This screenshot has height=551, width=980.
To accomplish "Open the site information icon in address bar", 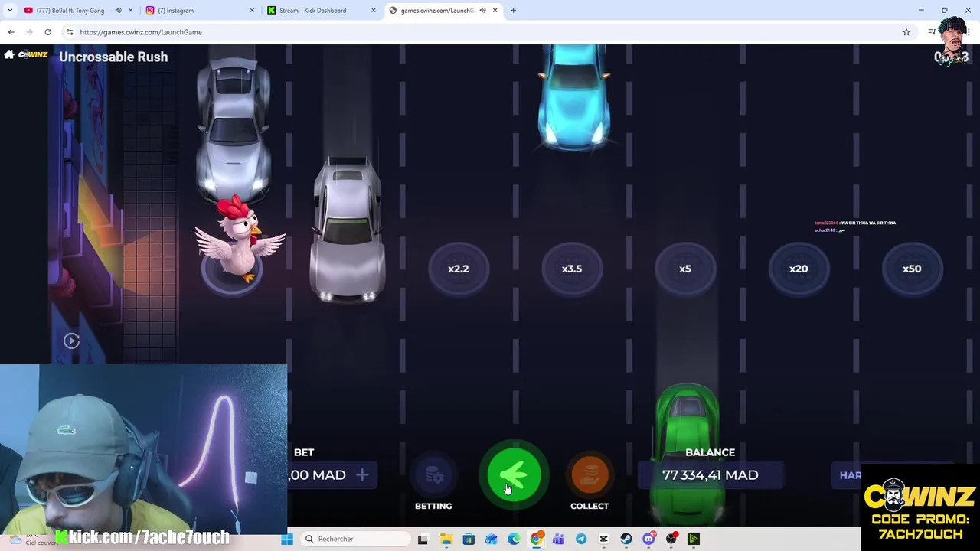I will point(70,32).
